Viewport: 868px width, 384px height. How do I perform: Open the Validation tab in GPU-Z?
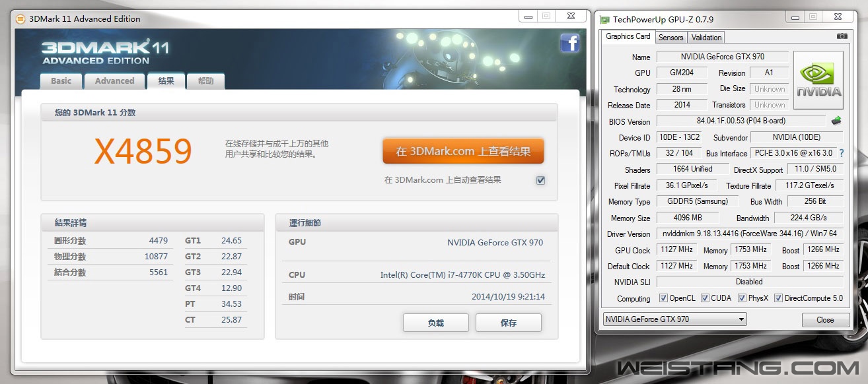tap(707, 38)
